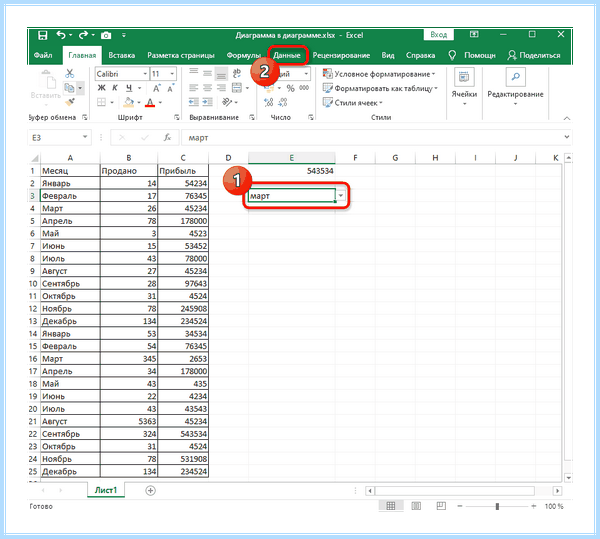Add a new sheet with plus icon
The height and width of the screenshot is (539, 600).
pyautogui.click(x=150, y=490)
